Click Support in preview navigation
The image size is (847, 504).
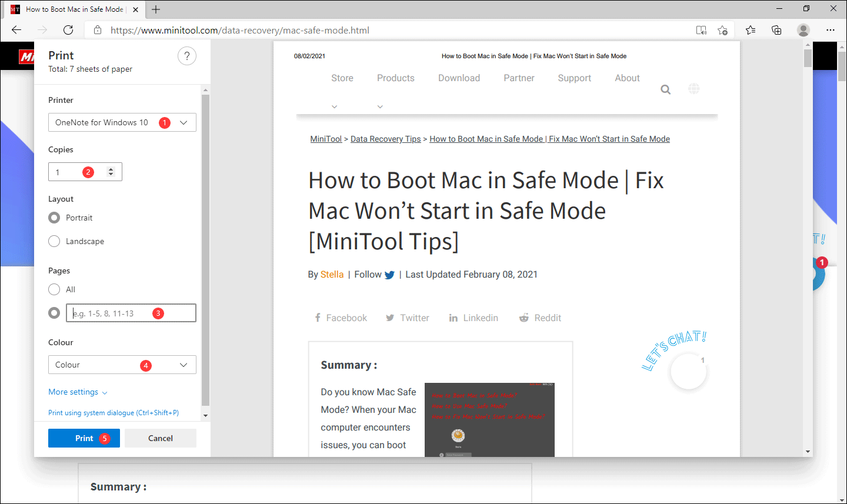coord(575,78)
